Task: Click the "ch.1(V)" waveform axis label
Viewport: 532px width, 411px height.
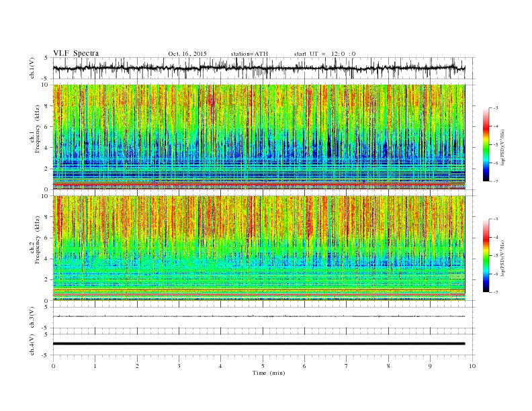Action: coord(32,68)
